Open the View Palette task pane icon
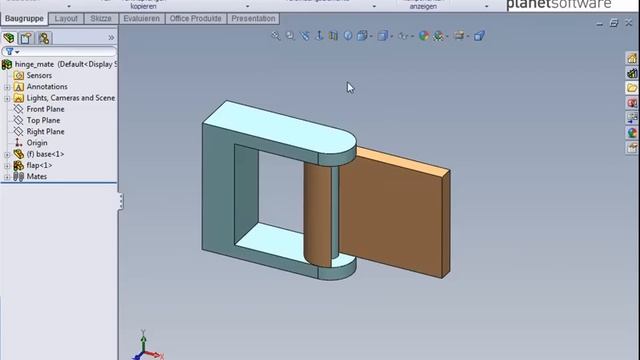This screenshot has width=640, height=360. (x=632, y=118)
